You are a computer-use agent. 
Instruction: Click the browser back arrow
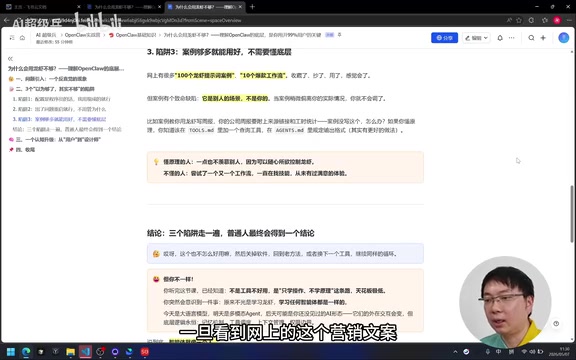point(6,21)
